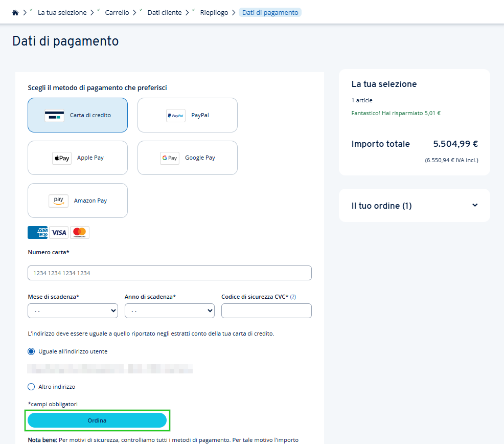Screen dimensions: 504x444
Task: Click the 'Numero carta' input field
Action: pyautogui.click(x=169, y=273)
